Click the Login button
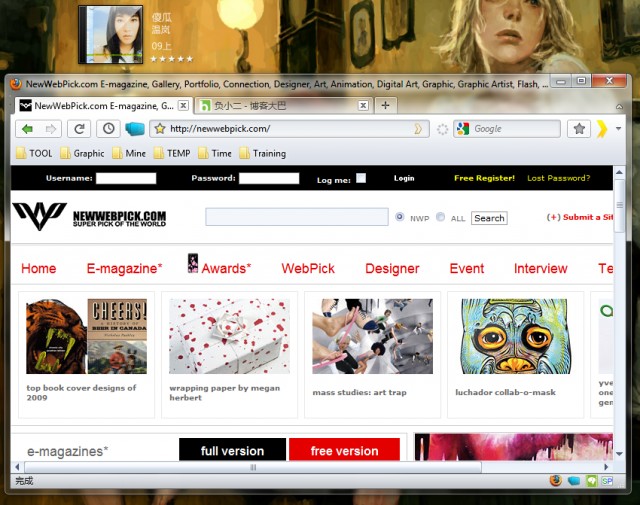This screenshot has height=505, width=640. coord(404,178)
